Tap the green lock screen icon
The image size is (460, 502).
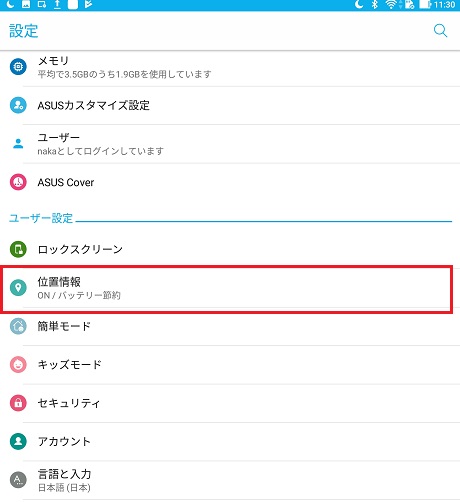[x=18, y=249]
